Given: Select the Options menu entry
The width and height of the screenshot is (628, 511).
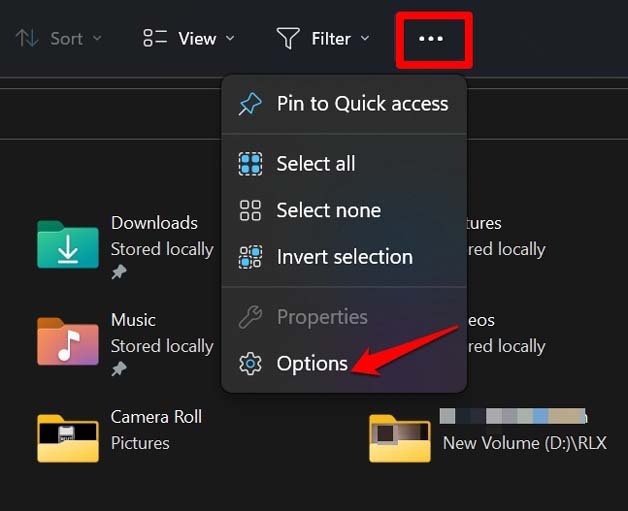Looking at the screenshot, I should click(x=312, y=364).
